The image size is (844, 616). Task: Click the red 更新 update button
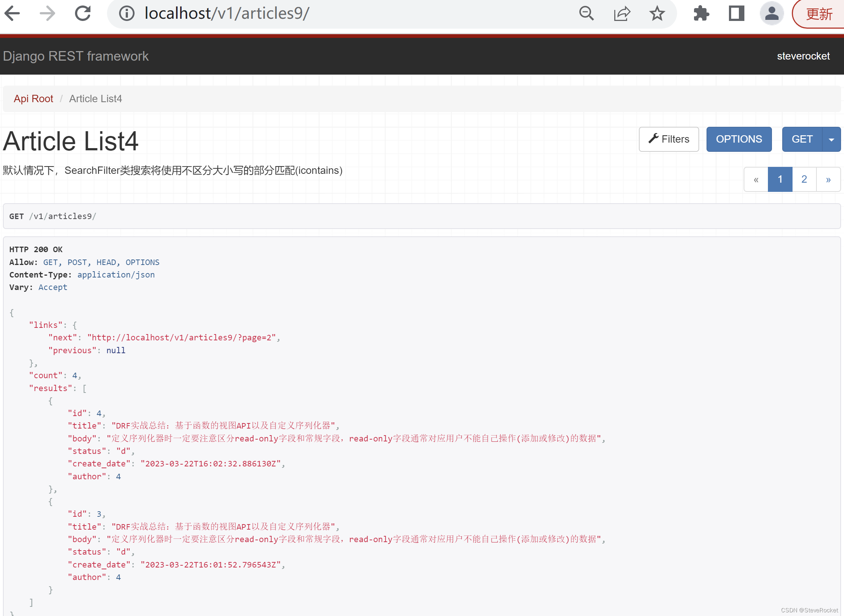(x=819, y=14)
